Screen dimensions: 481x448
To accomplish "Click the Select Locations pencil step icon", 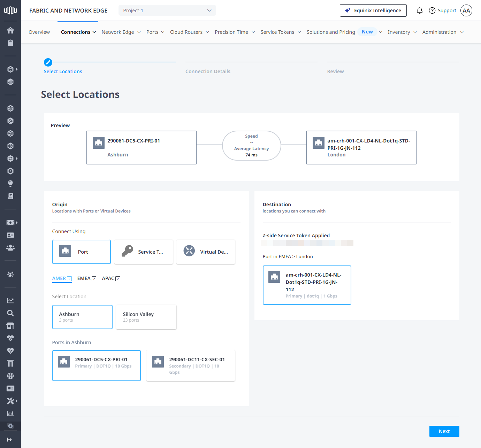I will (48, 62).
